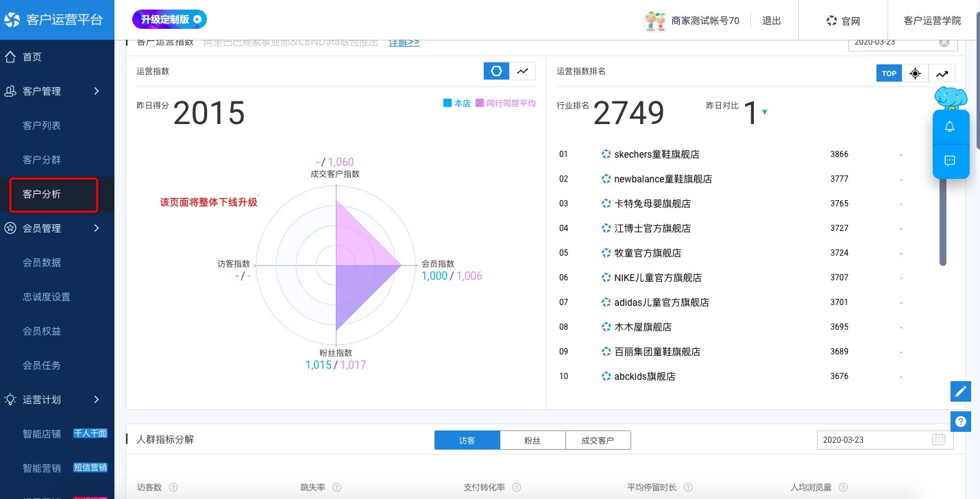980x499 pixels.
Task: Collapse the 会员管理 menu chevron
Action: 97,228
